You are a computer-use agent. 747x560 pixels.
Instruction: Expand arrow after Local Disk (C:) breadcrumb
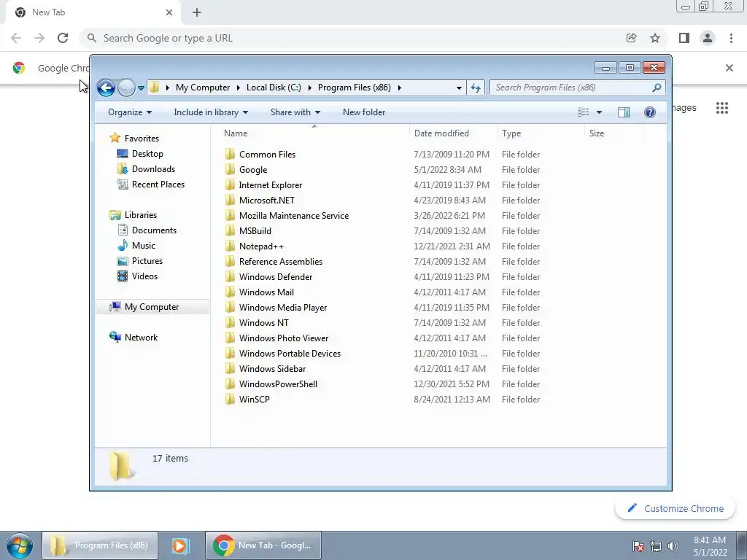[309, 87]
